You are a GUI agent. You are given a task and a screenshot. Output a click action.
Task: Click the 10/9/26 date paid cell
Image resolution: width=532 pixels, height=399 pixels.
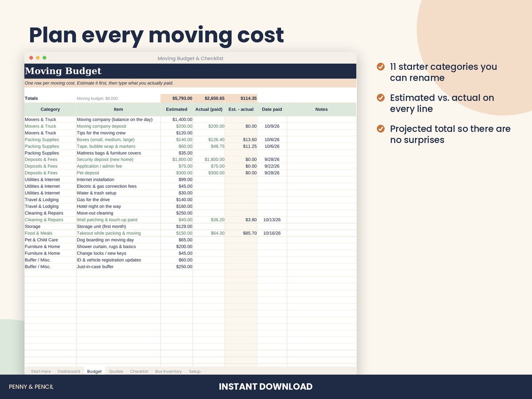pyautogui.click(x=272, y=126)
